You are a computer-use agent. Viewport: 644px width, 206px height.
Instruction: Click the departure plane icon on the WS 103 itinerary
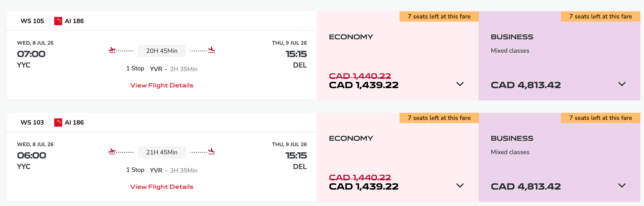coord(112,152)
